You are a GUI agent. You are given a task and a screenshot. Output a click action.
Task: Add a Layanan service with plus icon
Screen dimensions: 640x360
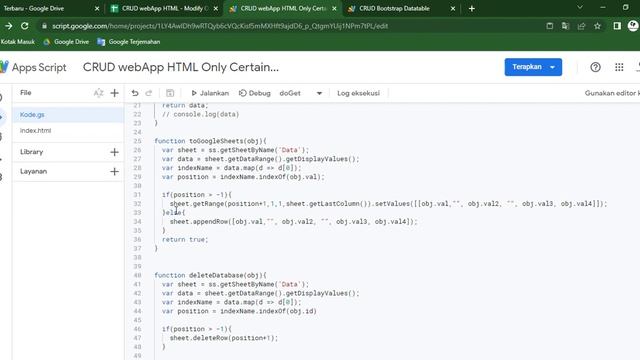tap(114, 171)
